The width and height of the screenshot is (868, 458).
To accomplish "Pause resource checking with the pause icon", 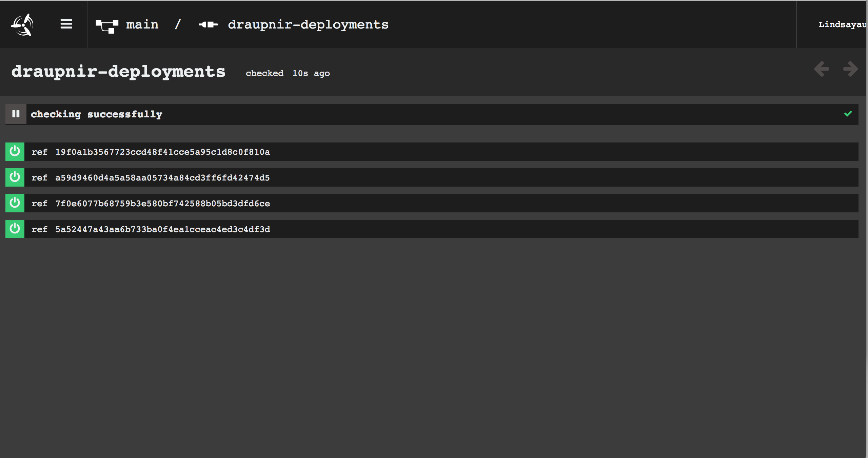I will [x=16, y=114].
